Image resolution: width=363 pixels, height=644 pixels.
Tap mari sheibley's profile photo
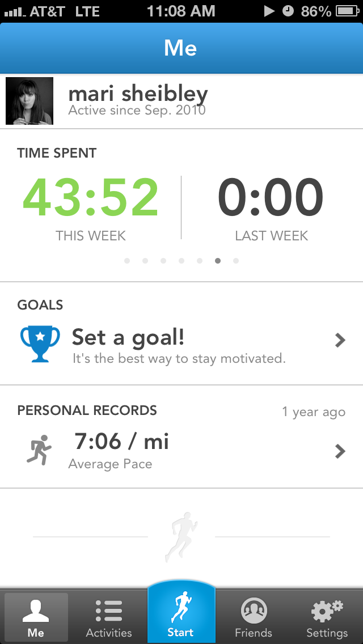29,101
